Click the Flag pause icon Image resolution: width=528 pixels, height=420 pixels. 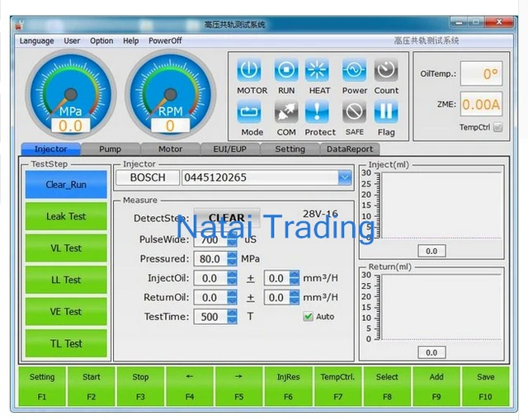tap(386, 112)
